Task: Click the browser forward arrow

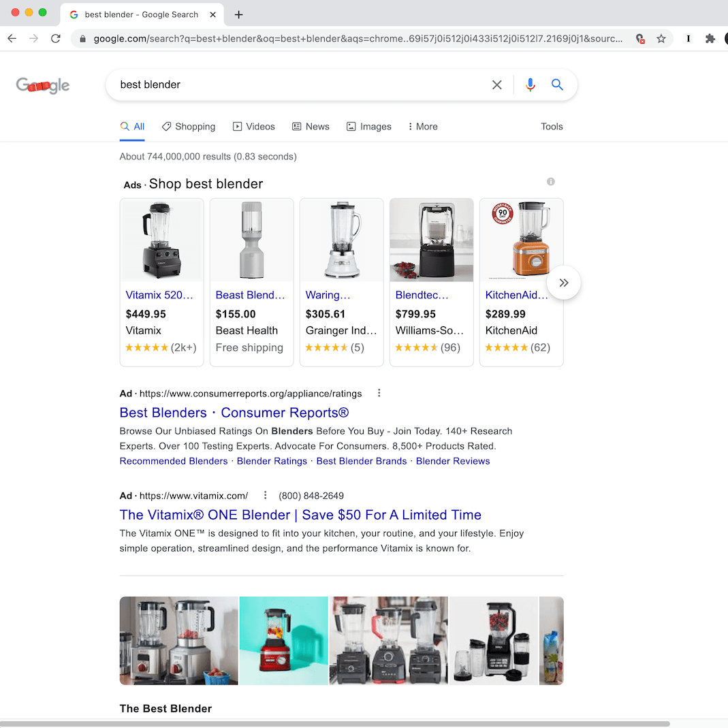Action: pyautogui.click(x=34, y=39)
